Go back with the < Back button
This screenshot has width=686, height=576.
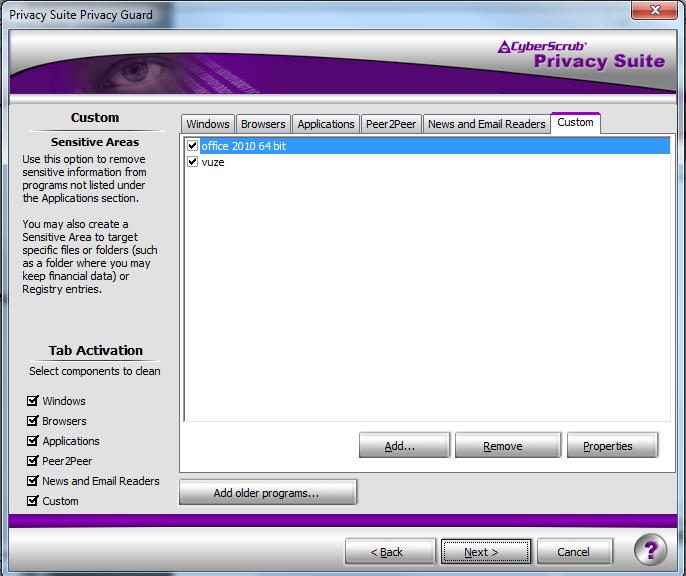point(390,552)
